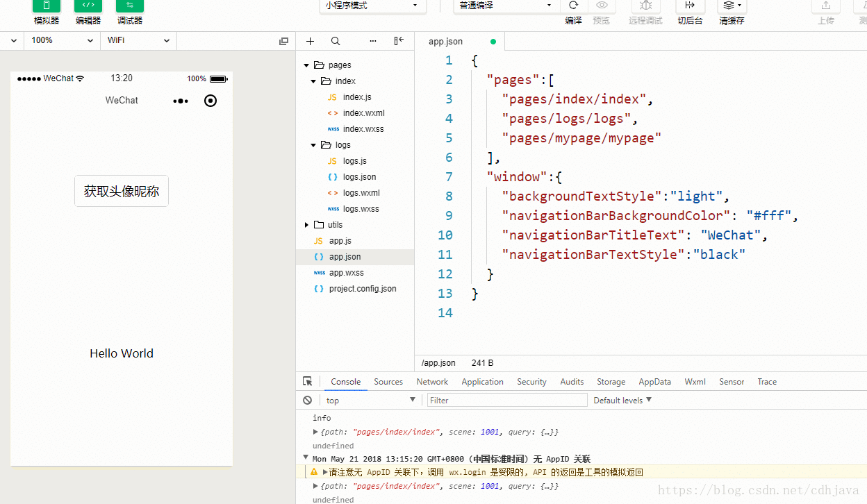Collapse the 无 AppID 关联 log group
The width and height of the screenshot is (867, 504).
coord(306,457)
